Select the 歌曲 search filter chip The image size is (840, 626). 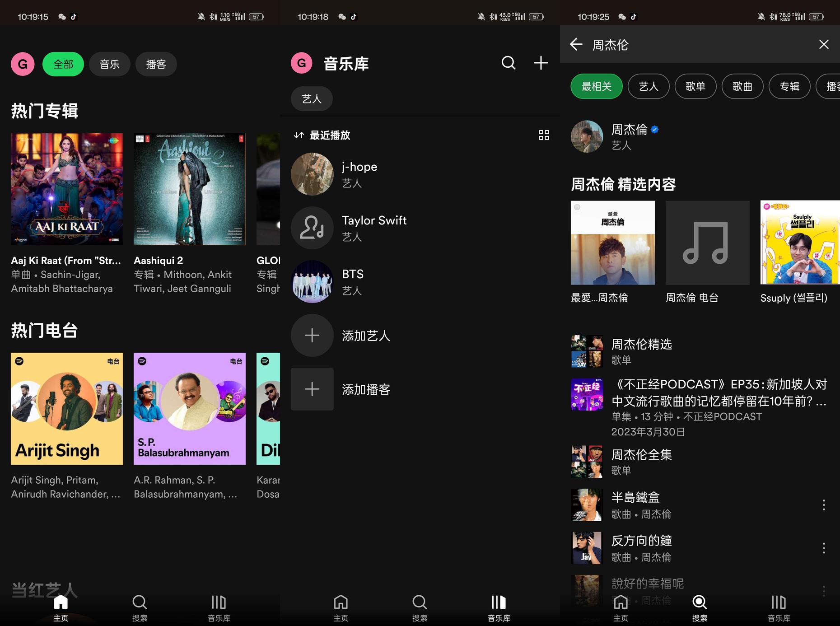(742, 86)
